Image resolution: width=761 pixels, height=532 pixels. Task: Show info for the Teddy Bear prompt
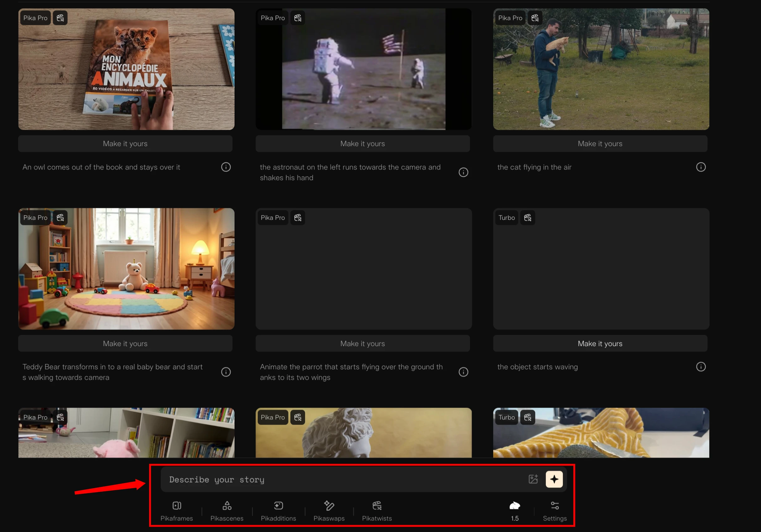click(226, 372)
